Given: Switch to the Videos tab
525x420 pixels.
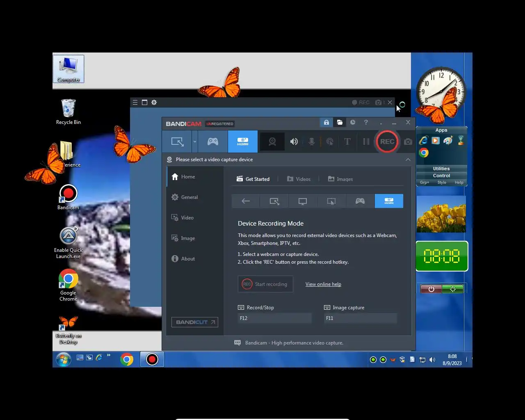Looking at the screenshot, I should [x=299, y=179].
